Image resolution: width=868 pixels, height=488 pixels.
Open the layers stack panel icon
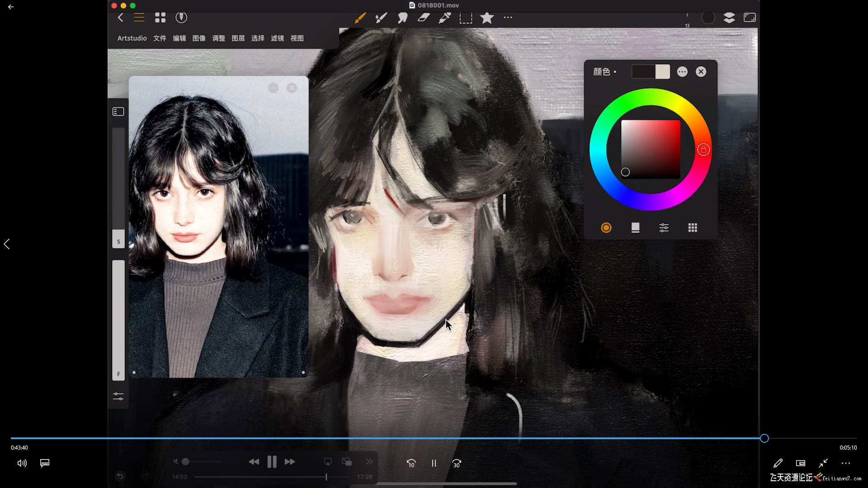729,18
